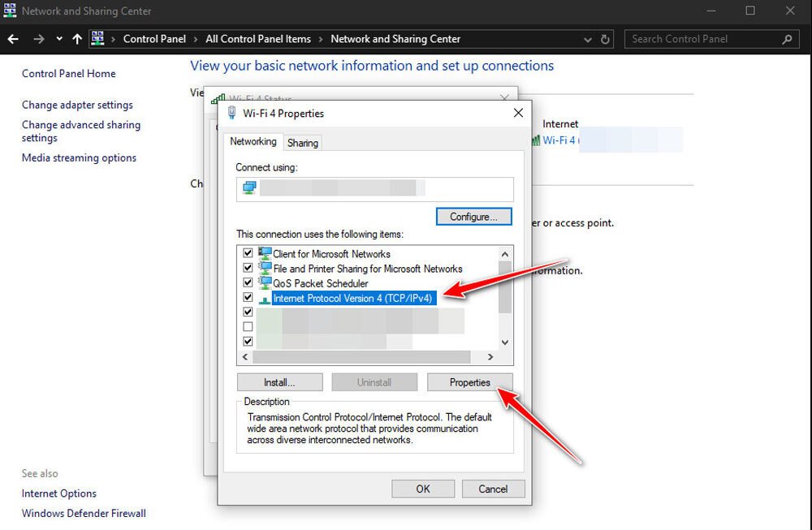Switch to the Sharing tab
Screen dimensions: 812x530
302,143
